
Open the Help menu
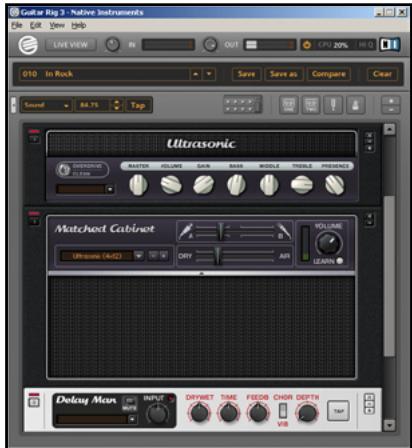pyautogui.click(x=79, y=25)
